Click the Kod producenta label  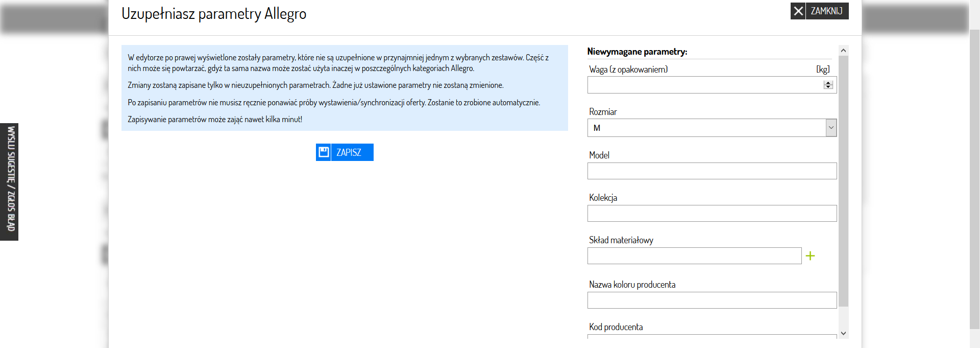coord(616,327)
